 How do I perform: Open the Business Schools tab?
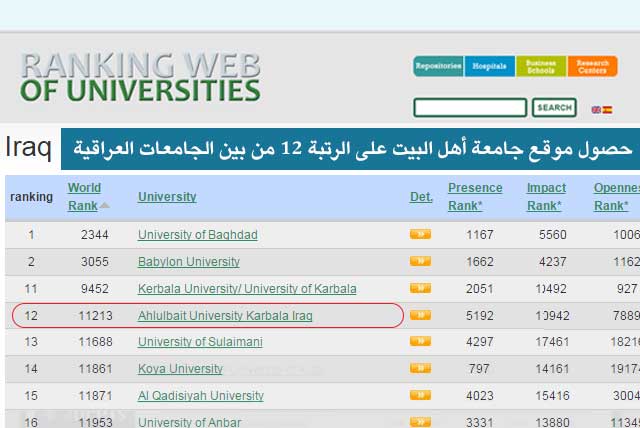[x=541, y=66]
